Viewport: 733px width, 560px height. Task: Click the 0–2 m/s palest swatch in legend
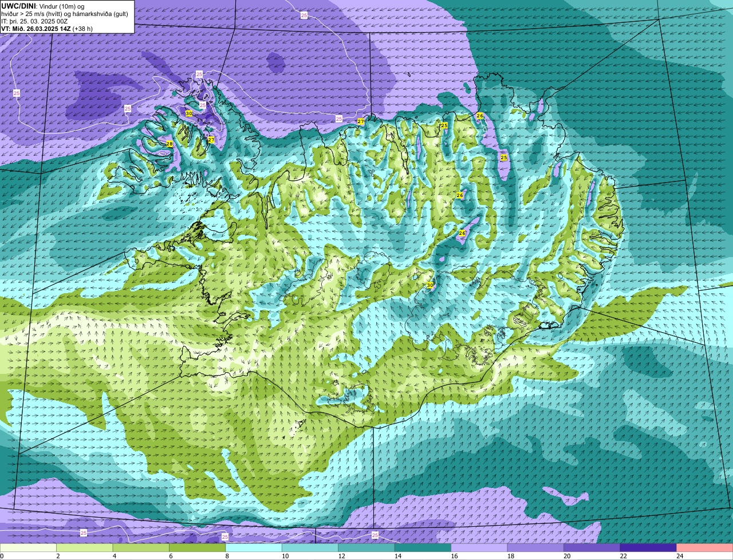click(x=29, y=548)
